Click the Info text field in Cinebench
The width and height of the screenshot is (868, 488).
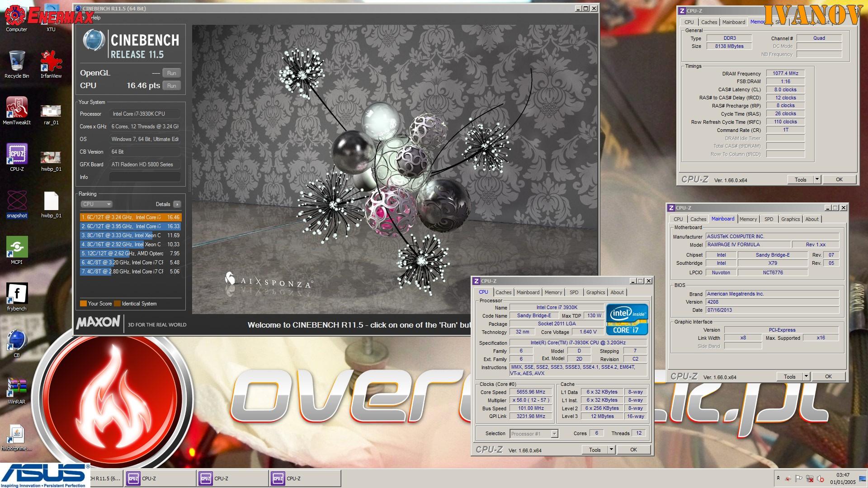click(145, 177)
